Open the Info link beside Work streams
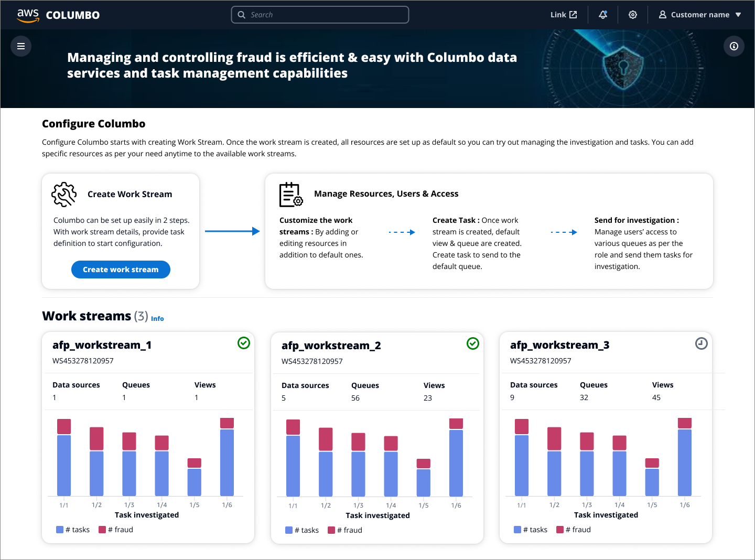This screenshot has width=755, height=560. pyautogui.click(x=157, y=318)
